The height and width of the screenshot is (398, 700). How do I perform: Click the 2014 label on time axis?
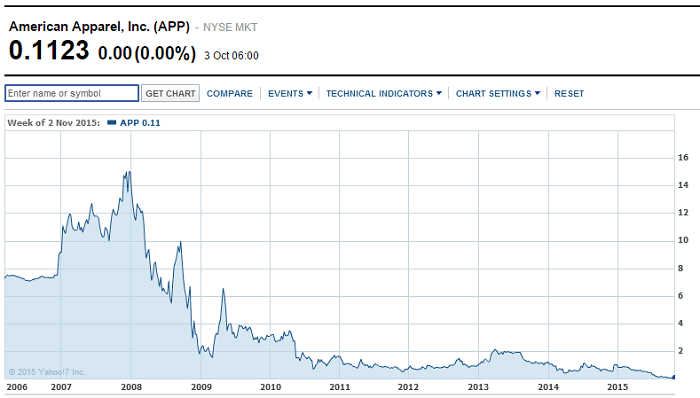point(548,387)
